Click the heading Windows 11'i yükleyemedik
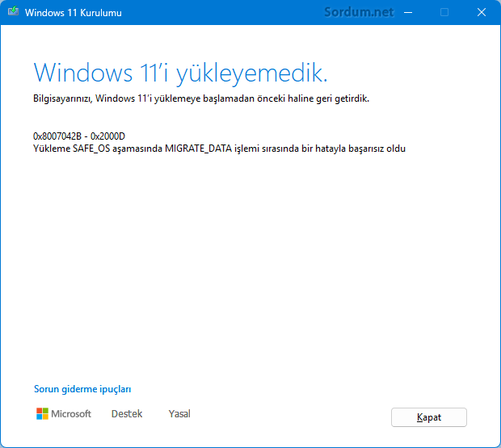 [180, 73]
